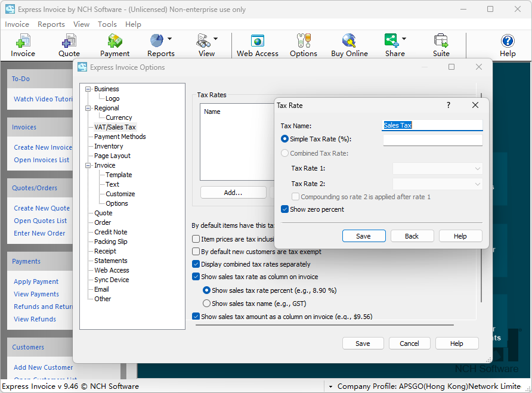Image resolution: width=532 pixels, height=393 pixels.
Task: Uncheck Display combined tax rates separately
Action: pos(196,264)
